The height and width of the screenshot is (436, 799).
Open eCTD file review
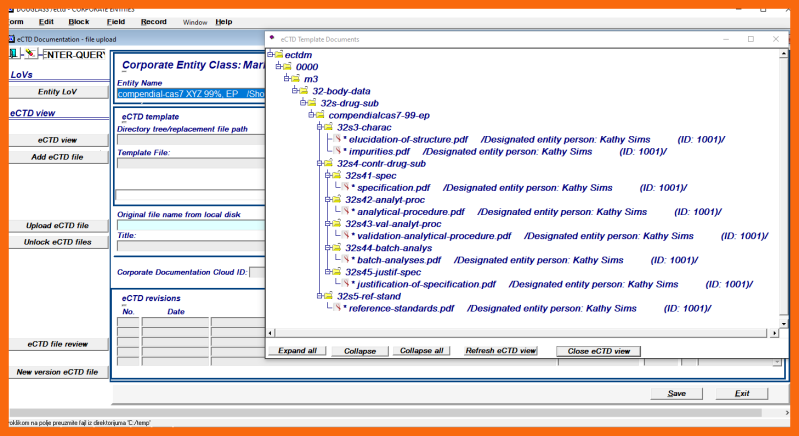point(58,344)
